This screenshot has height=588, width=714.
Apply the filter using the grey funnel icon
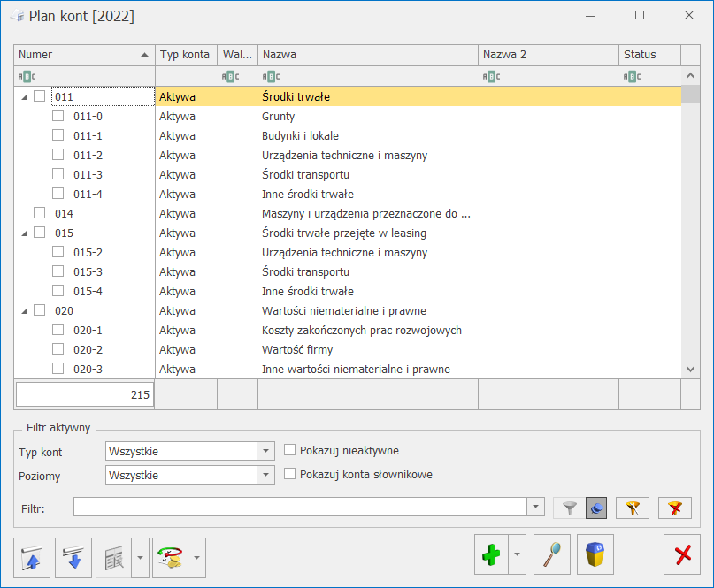[569, 508]
